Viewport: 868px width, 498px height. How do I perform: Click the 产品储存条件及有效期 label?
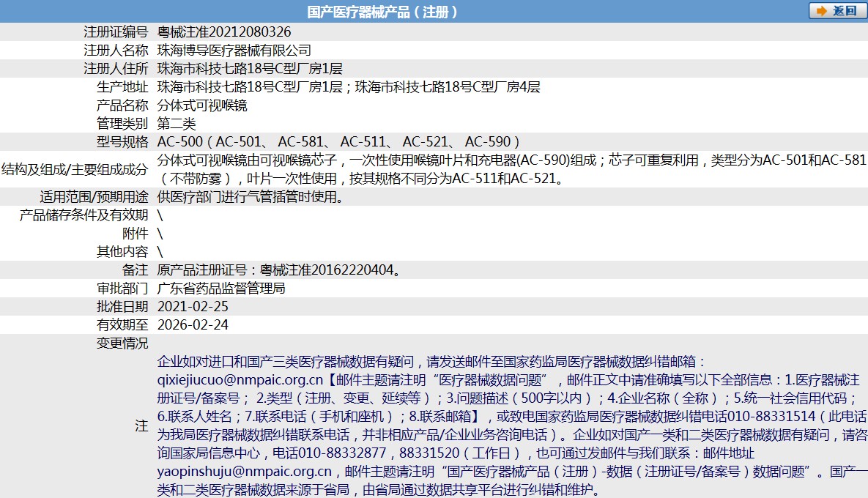[x=84, y=215]
